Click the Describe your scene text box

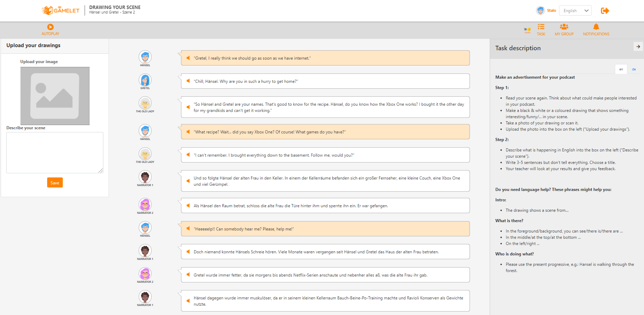pyautogui.click(x=55, y=152)
